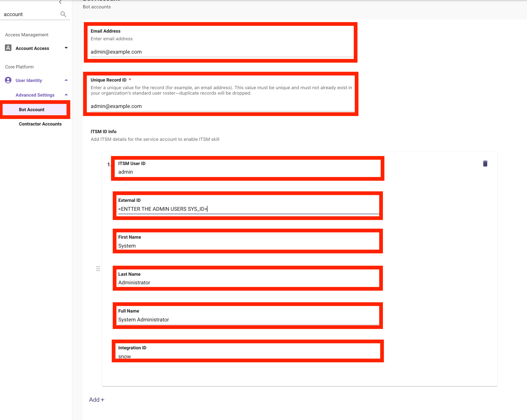Click the Advanced Settings link

pyautogui.click(x=35, y=95)
